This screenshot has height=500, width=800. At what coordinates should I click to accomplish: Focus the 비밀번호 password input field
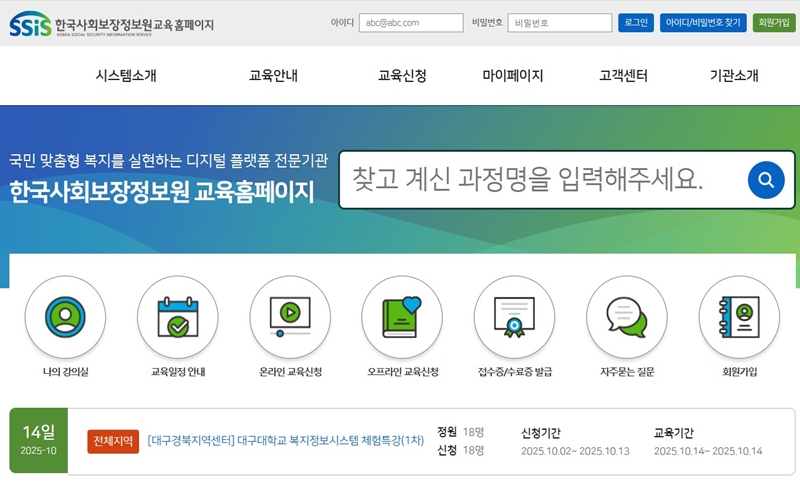pos(560,23)
